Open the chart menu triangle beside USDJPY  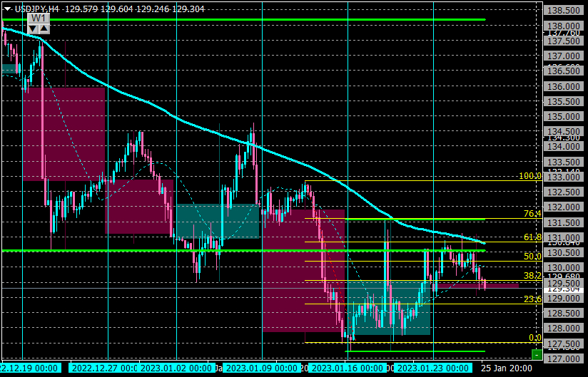click(x=8, y=9)
